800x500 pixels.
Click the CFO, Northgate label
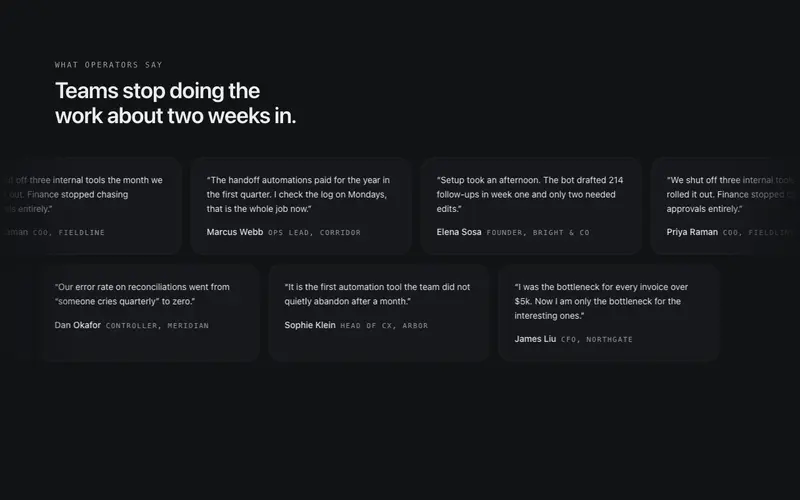[x=596, y=339]
